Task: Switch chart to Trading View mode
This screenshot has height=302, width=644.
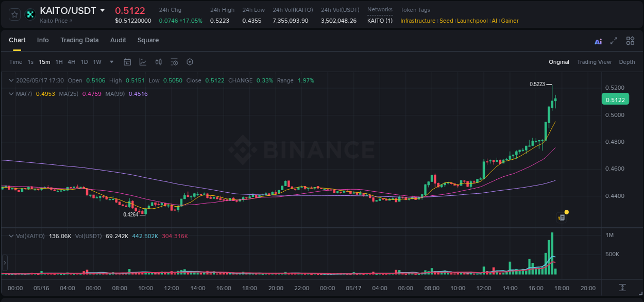Action: click(x=594, y=62)
